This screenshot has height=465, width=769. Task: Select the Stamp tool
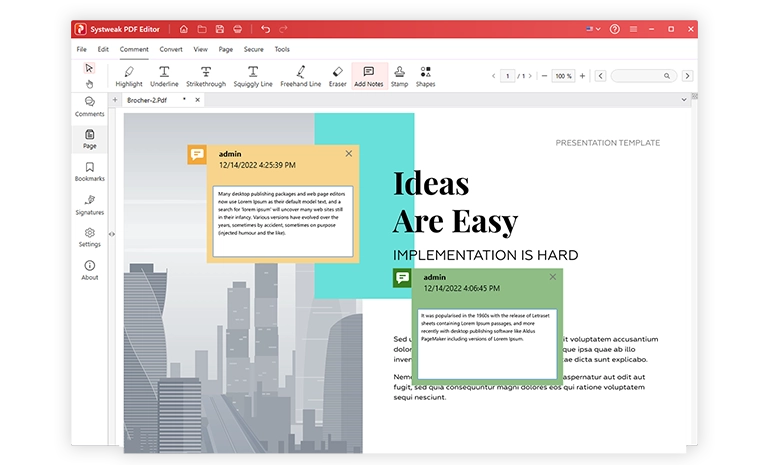point(399,77)
